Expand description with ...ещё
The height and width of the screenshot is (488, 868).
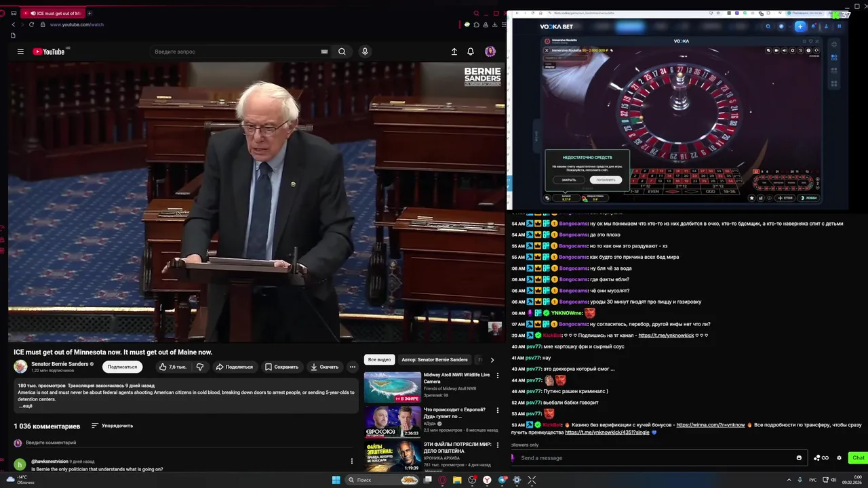[x=25, y=406]
